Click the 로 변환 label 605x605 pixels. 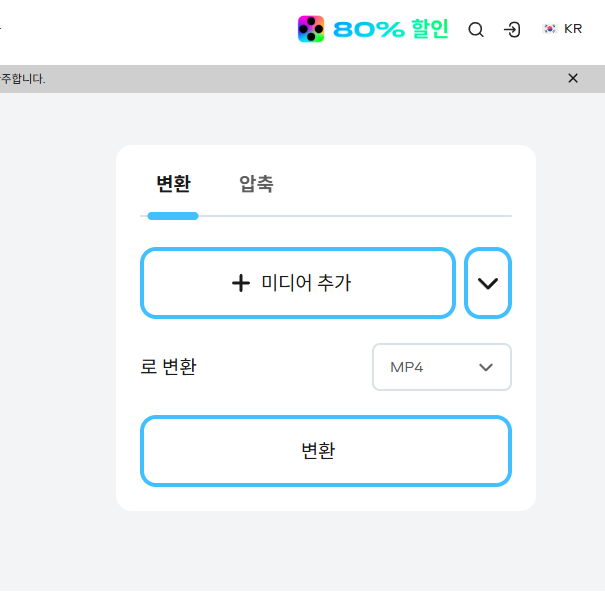point(168,367)
